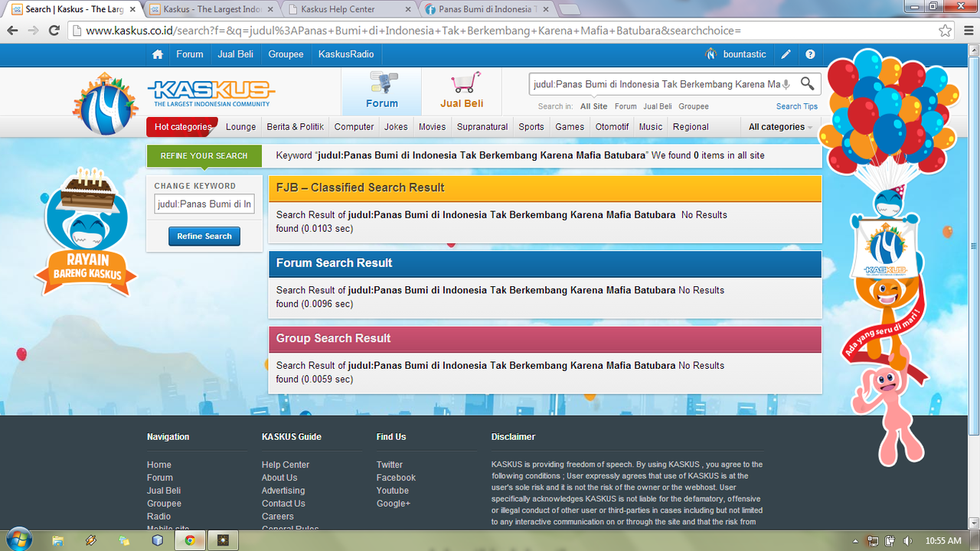This screenshot has height=551, width=980.
Task: Click the Kaskus 14th anniversary logo
Action: click(x=106, y=104)
